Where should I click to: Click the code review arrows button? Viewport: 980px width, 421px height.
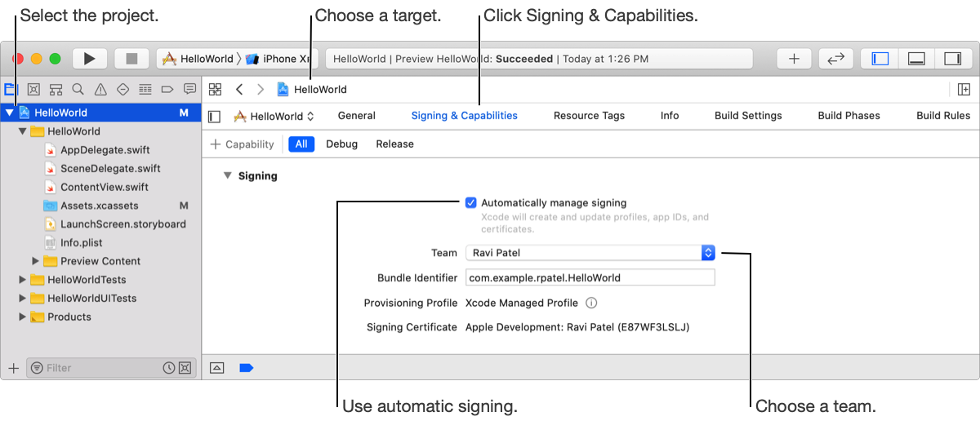(835, 59)
